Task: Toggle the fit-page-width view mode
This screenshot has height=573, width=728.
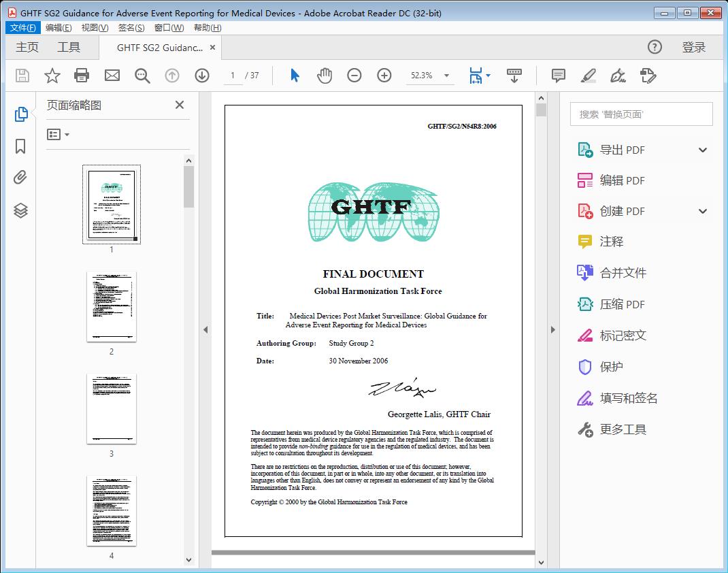Action: pyautogui.click(x=476, y=76)
